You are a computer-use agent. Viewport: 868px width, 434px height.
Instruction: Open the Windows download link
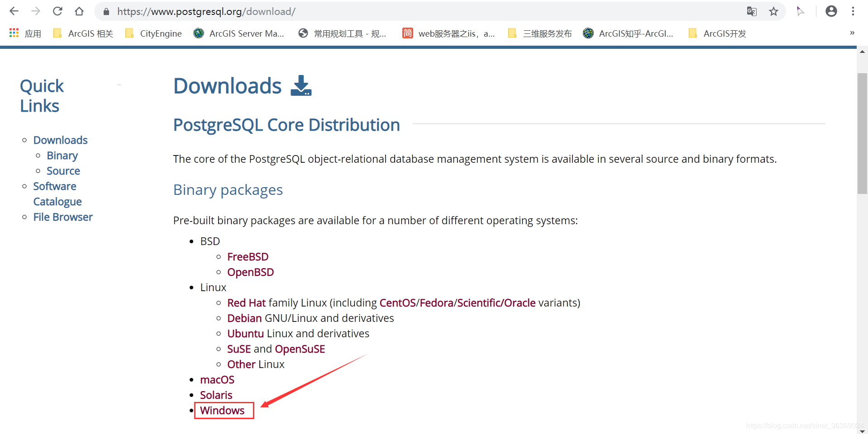(x=222, y=410)
